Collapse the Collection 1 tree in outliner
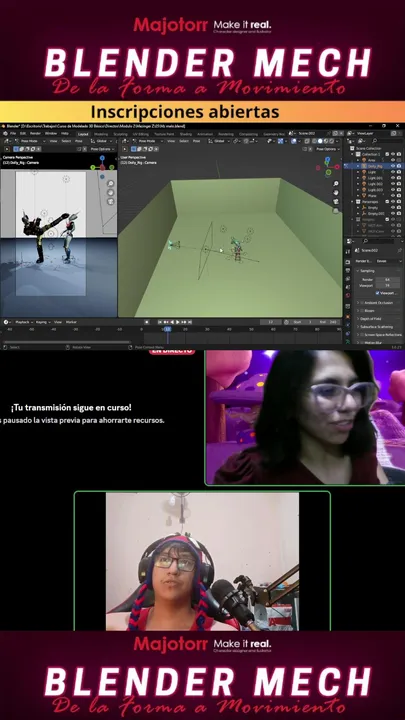Screen dimensions: 405x720 (x=352, y=154)
